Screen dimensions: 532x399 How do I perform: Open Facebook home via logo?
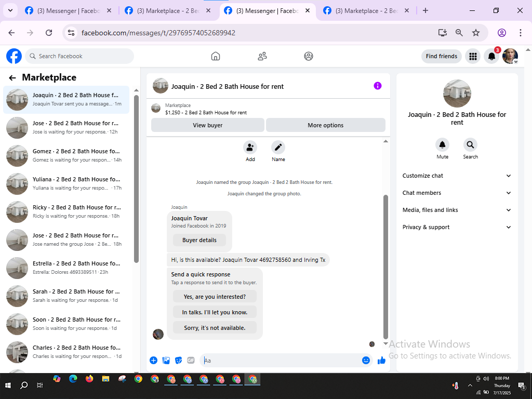(14, 56)
